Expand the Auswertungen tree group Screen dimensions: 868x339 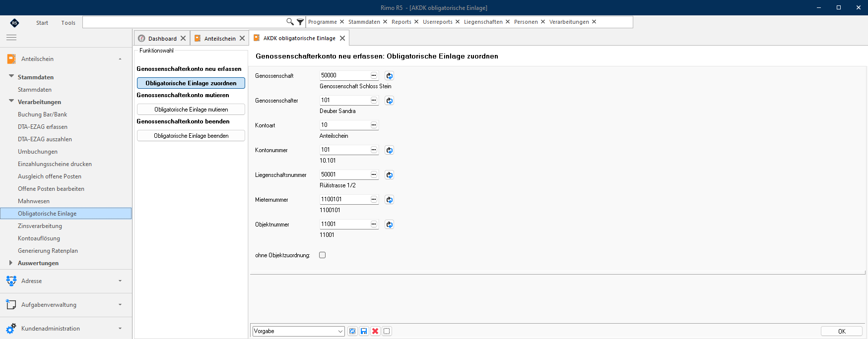[x=11, y=263]
